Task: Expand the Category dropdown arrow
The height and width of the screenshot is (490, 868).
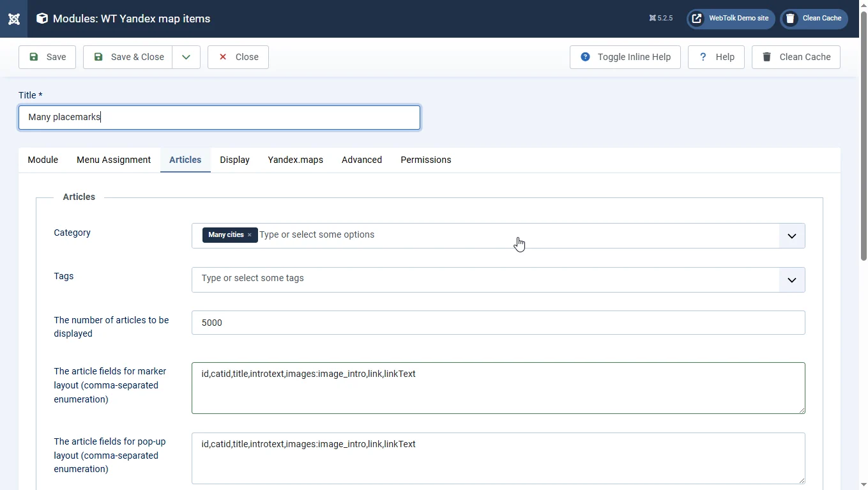Action: pyautogui.click(x=791, y=236)
